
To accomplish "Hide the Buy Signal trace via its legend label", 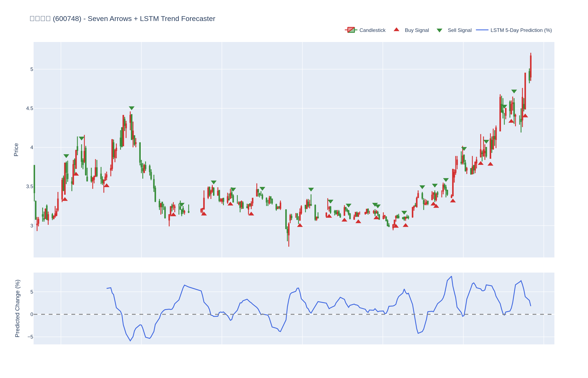I will pos(416,30).
